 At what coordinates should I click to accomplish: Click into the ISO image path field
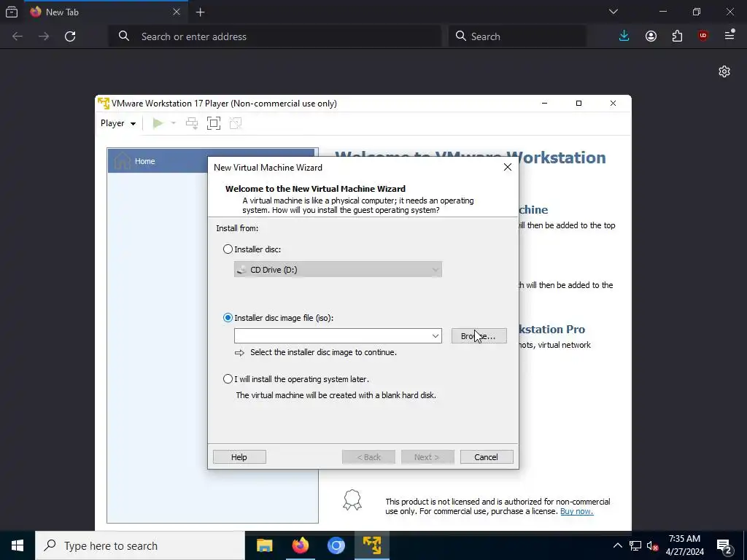(332, 335)
